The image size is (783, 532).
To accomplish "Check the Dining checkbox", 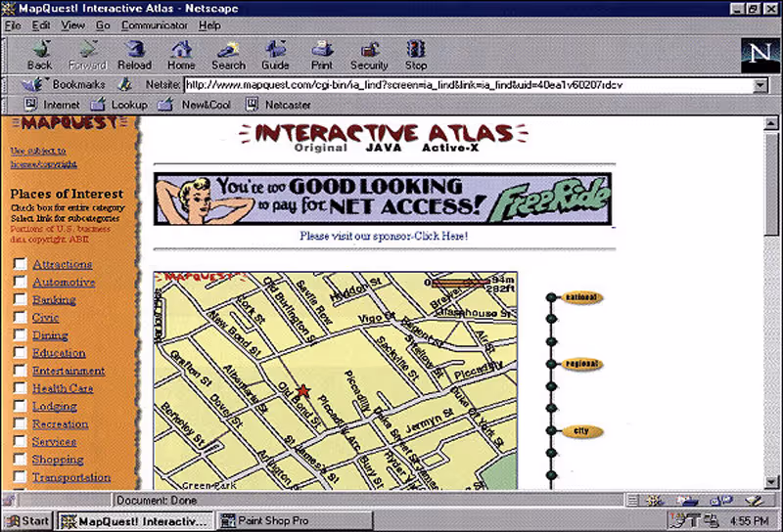I will coord(20,334).
